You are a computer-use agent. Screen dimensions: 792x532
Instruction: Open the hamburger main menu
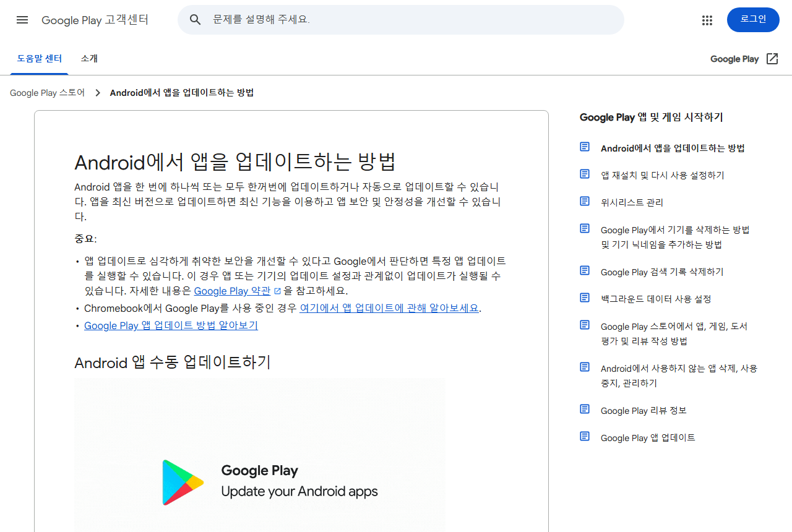point(22,20)
